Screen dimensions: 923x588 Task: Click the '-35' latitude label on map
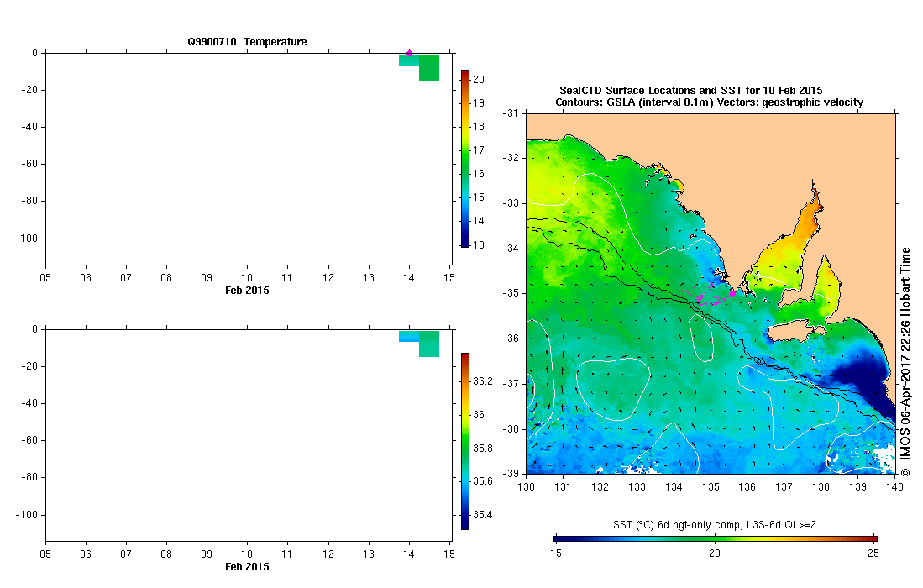point(511,293)
